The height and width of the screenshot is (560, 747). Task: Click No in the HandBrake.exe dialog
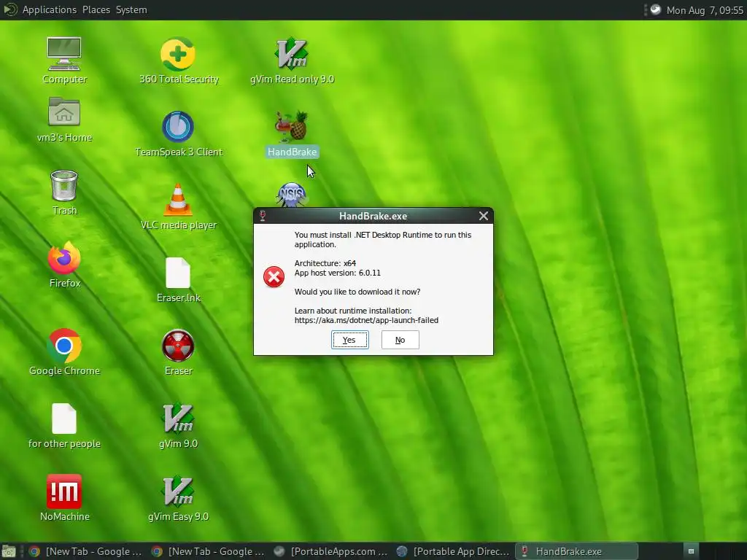(400, 340)
